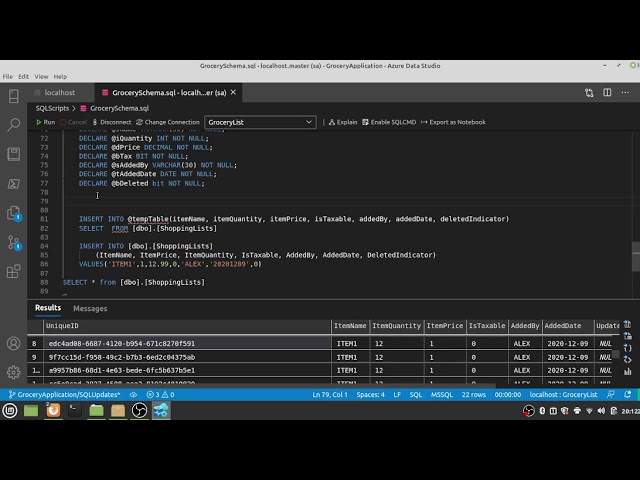Open the Extensions view

(13, 271)
